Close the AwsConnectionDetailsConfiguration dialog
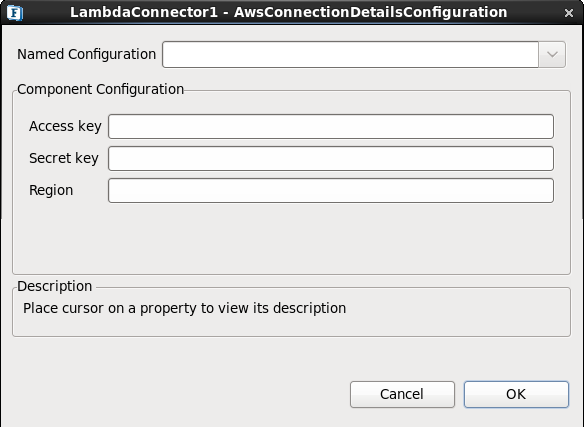Image resolution: width=584 pixels, height=427 pixels. (x=569, y=13)
